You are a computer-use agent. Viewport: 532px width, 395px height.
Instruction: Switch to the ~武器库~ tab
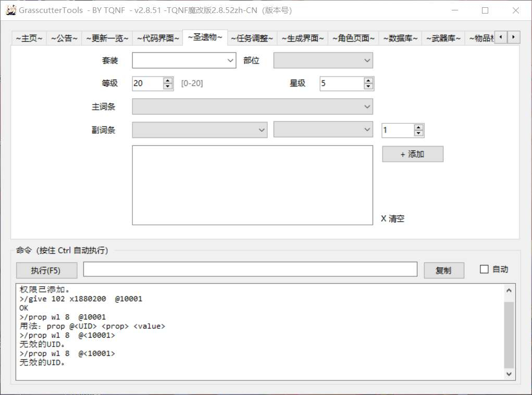coord(443,39)
